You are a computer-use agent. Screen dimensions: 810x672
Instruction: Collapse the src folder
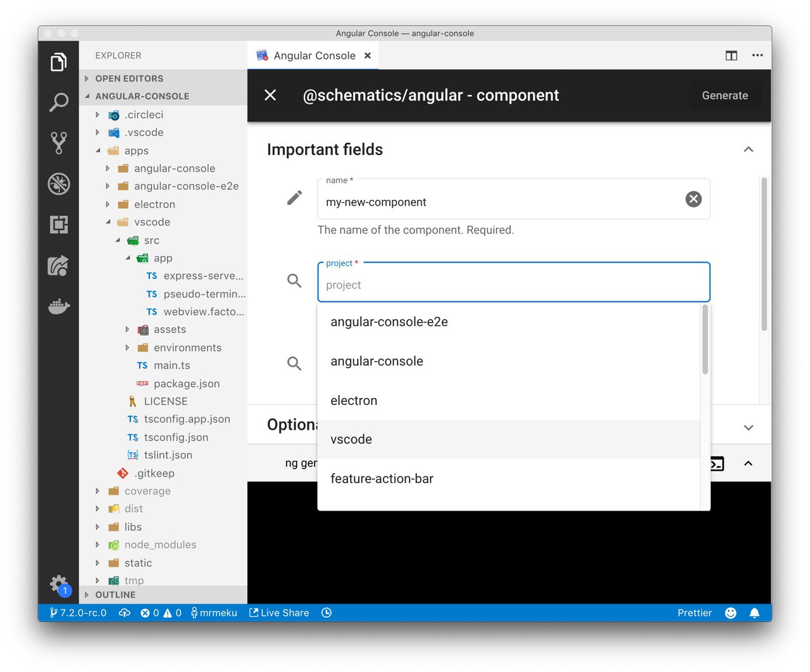[163, 240]
